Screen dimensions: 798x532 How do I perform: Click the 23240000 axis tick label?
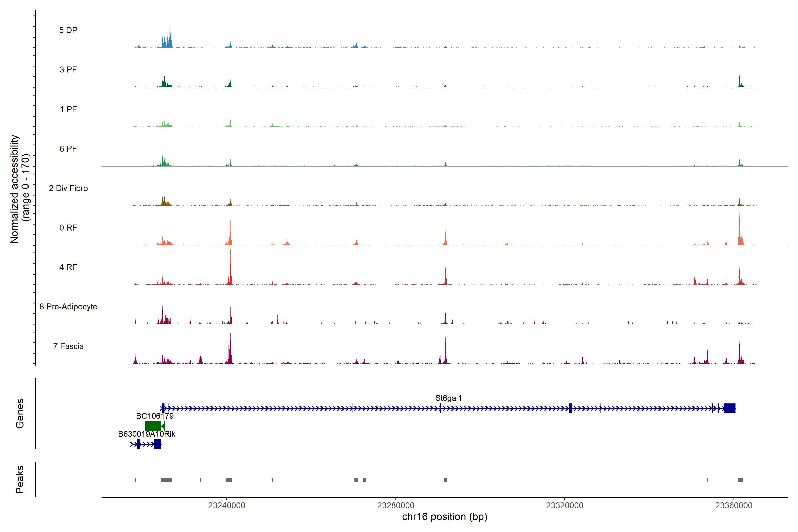pyautogui.click(x=226, y=505)
